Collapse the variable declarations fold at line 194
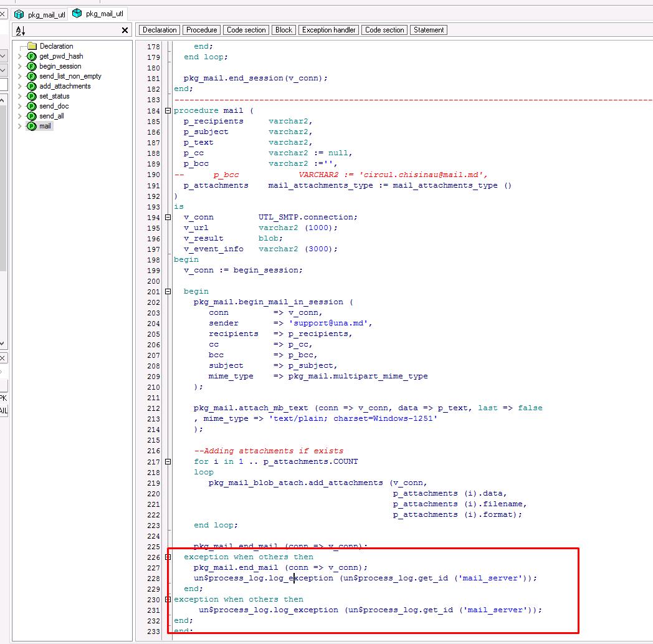This screenshot has height=644, width=653. [168, 218]
